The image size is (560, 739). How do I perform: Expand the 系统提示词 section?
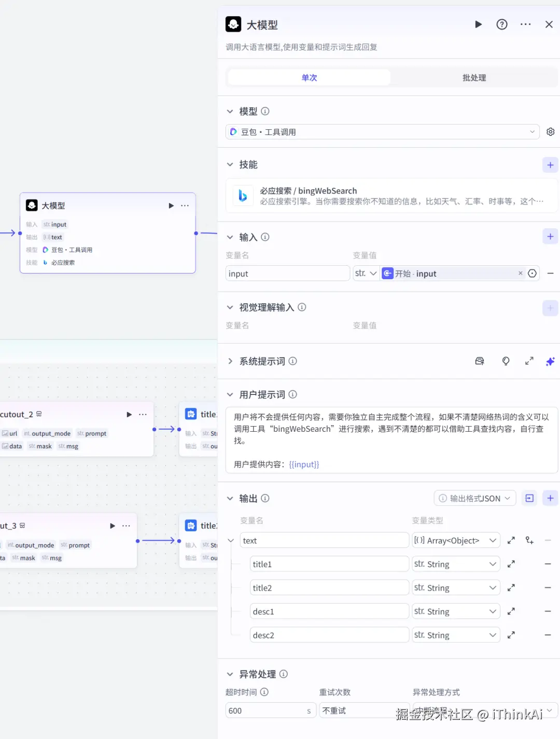(230, 361)
